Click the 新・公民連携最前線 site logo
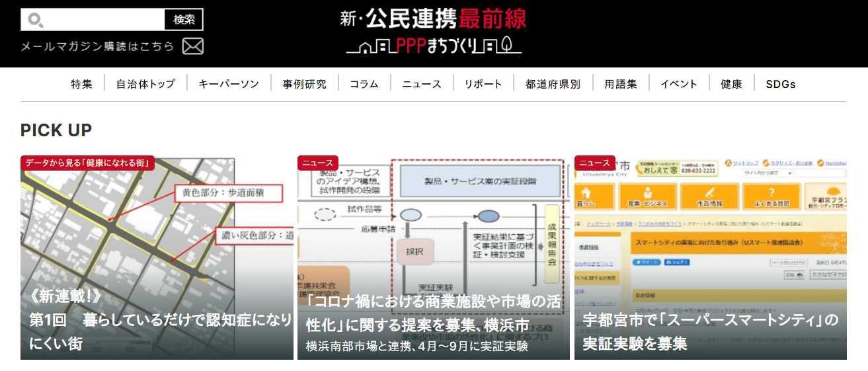Viewport: 868px width, 371px height. (x=434, y=32)
